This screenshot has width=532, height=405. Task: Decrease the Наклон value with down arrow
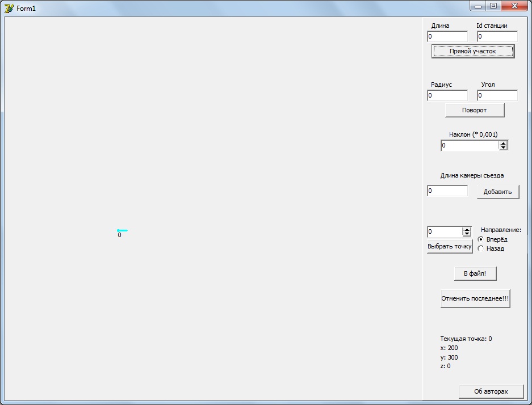click(x=503, y=148)
